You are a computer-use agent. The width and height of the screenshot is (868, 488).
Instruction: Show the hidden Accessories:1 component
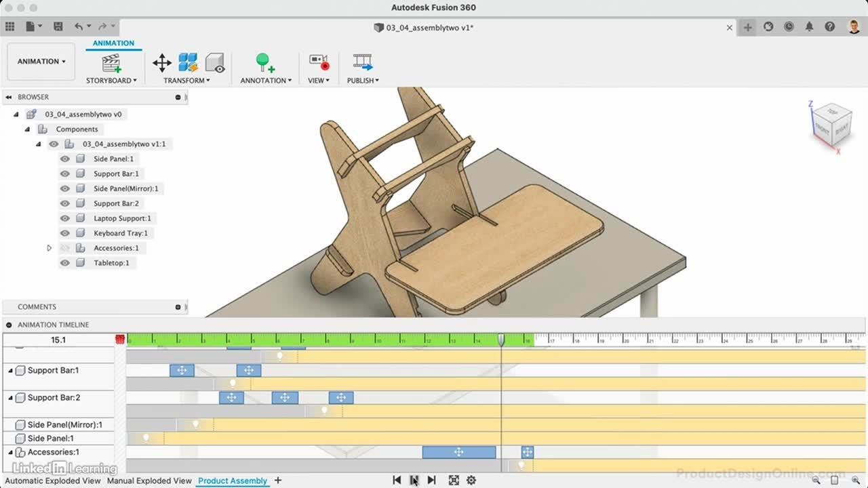pyautogui.click(x=65, y=248)
